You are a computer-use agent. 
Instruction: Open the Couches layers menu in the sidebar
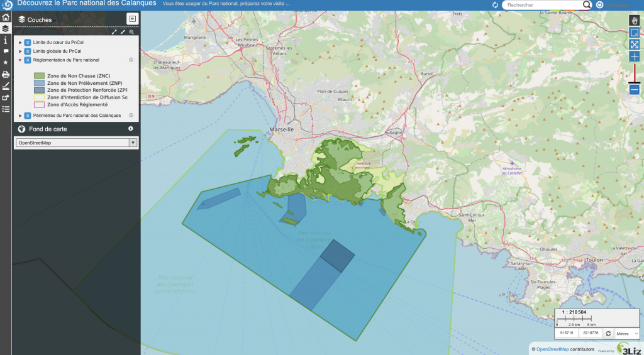(6, 29)
